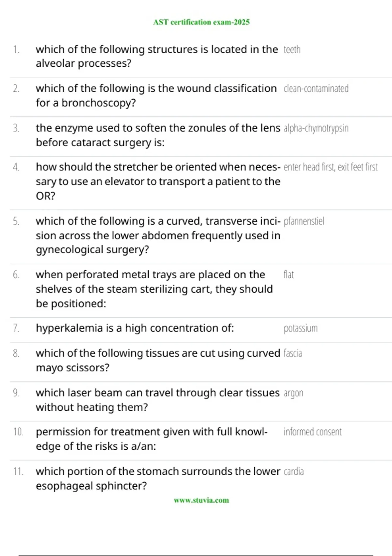Click the "AST certification exam-2025" header title
This screenshot has height=556, width=392.
[x=201, y=22]
